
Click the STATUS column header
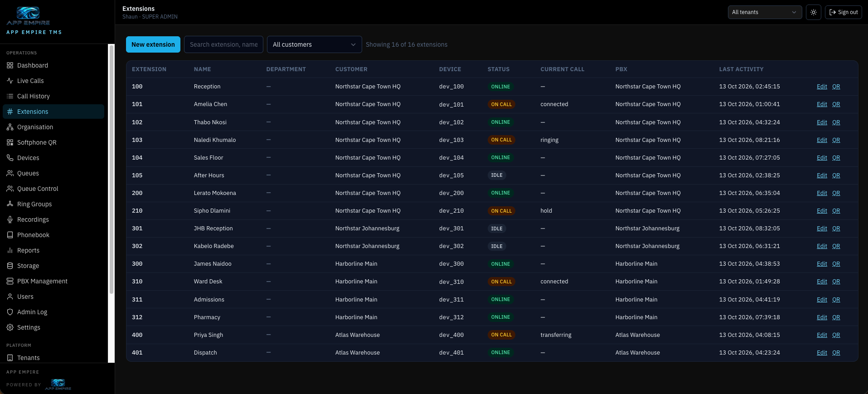(499, 69)
